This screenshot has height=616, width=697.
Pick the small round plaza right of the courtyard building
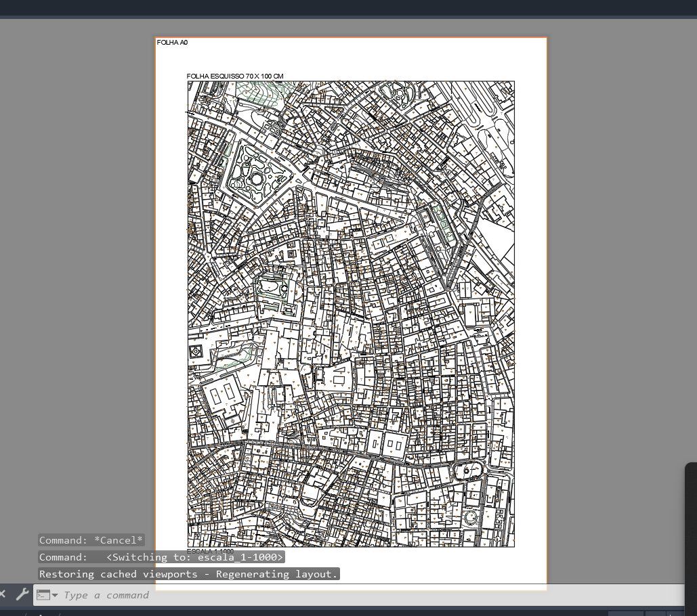pos(305,370)
